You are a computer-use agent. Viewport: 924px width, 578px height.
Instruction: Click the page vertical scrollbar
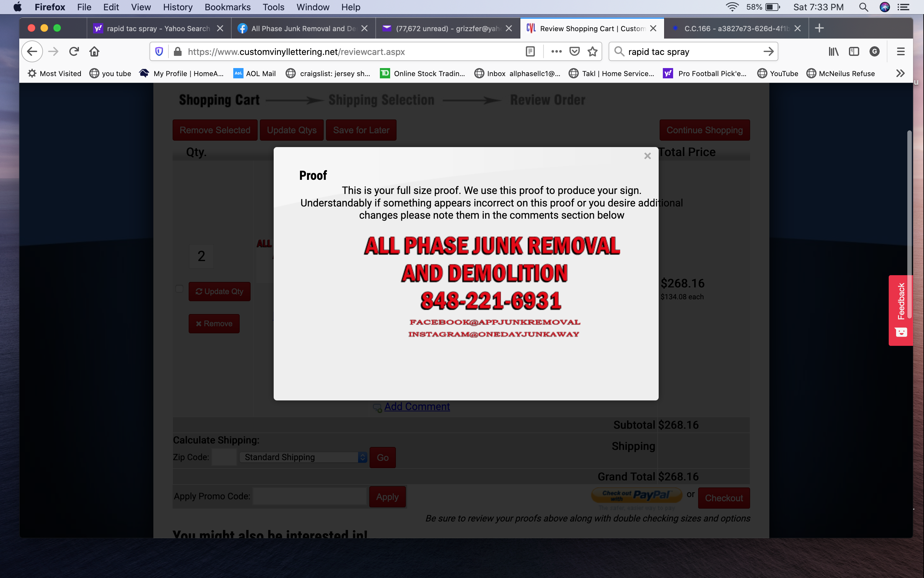pyautogui.click(x=910, y=224)
